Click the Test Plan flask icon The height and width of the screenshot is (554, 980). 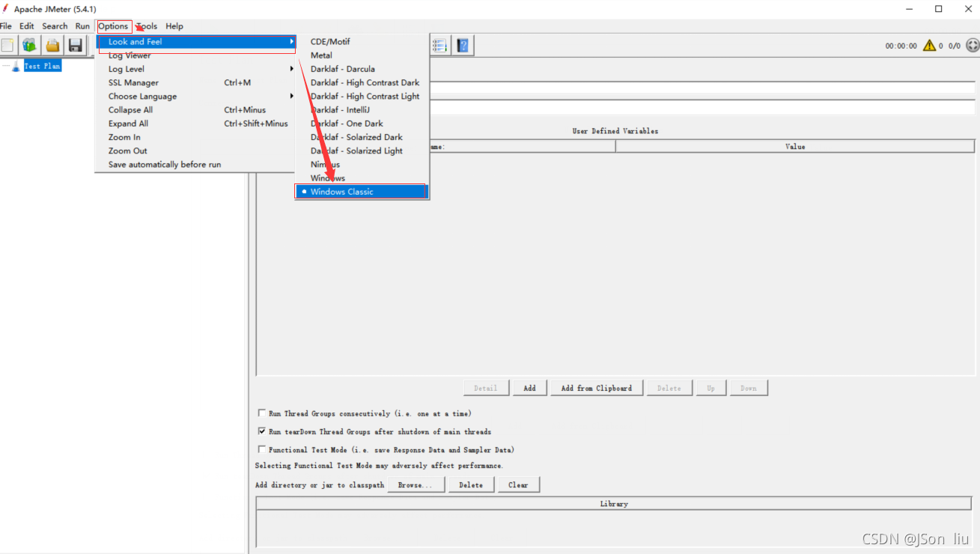click(16, 66)
